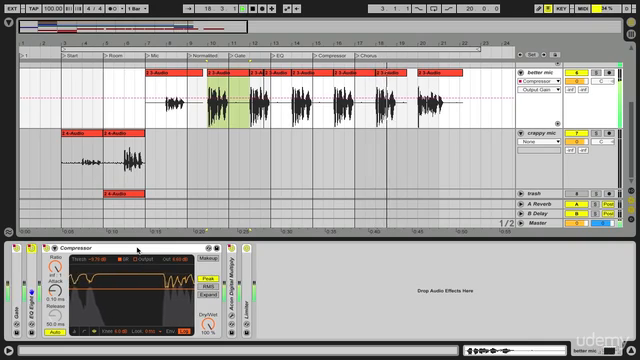Screen dimensions: 640x360
Task: Click the Stop button in transport
Action: coord(253,9)
